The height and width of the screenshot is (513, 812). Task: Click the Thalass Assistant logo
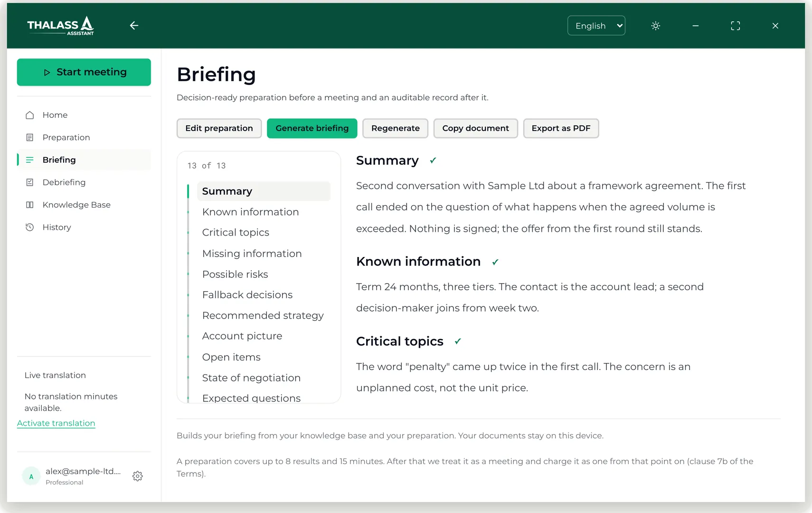coord(60,26)
